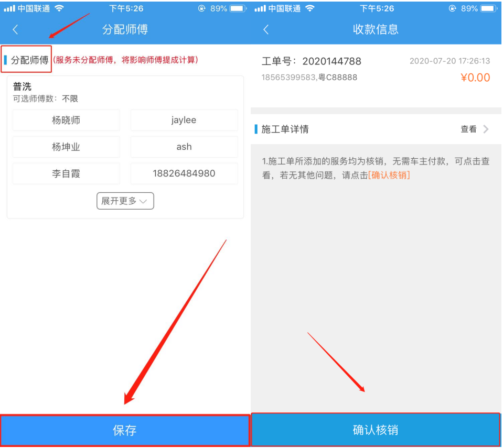This screenshot has width=503, height=448.
Task: Select technician 杨晓师
Action: tap(66, 120)
